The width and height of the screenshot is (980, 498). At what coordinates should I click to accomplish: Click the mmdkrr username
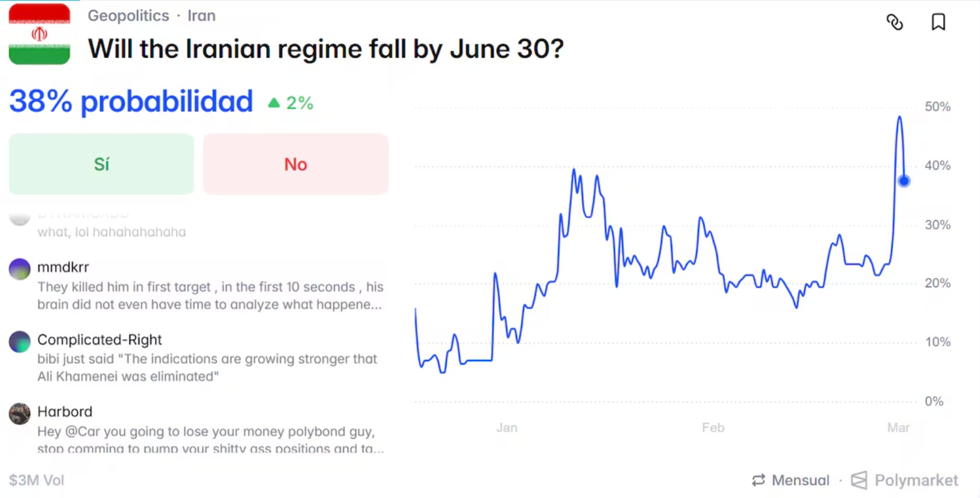coord(63,267)
